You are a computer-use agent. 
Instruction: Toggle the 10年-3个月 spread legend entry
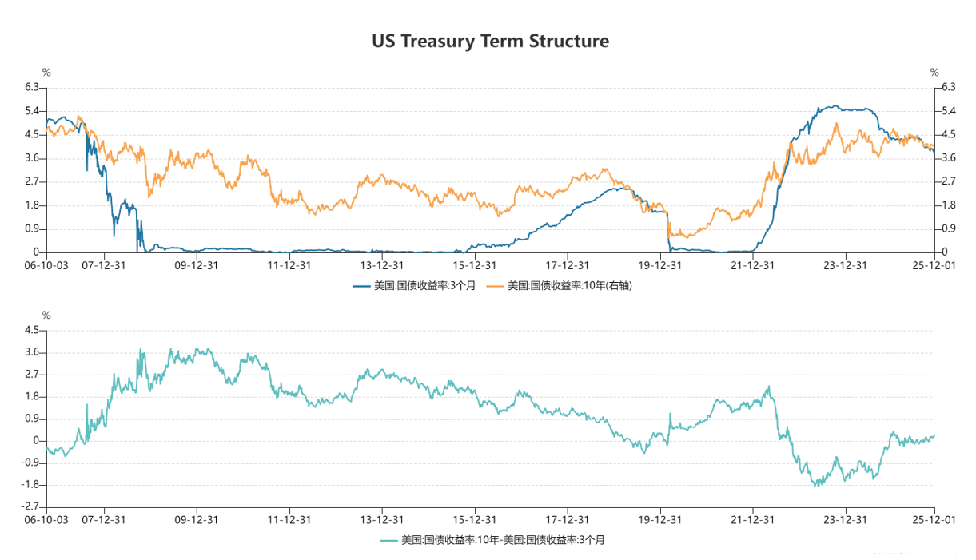(x=503, y=541)
